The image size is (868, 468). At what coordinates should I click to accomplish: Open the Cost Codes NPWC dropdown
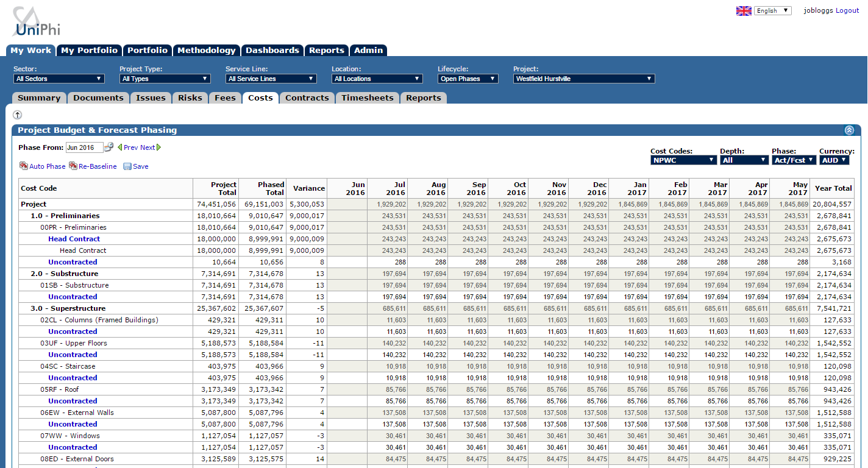683,159
